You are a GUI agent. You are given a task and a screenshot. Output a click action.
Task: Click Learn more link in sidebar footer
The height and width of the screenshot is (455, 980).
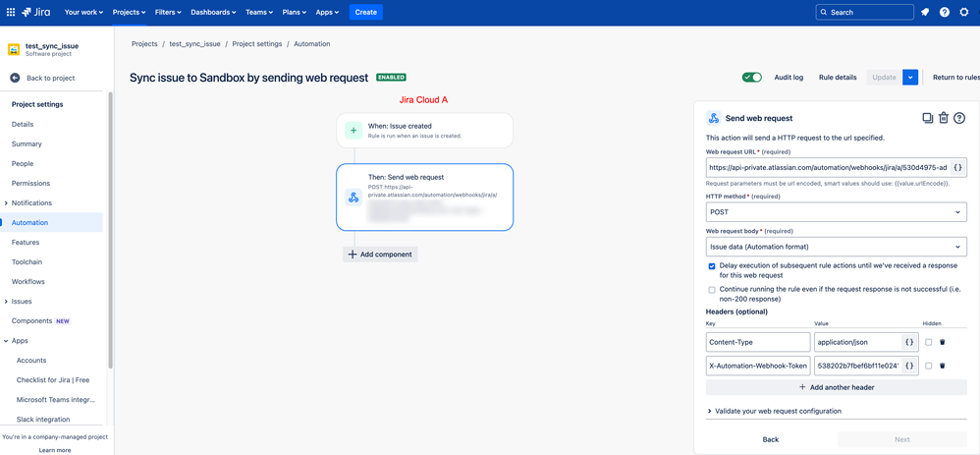point(54,450)
